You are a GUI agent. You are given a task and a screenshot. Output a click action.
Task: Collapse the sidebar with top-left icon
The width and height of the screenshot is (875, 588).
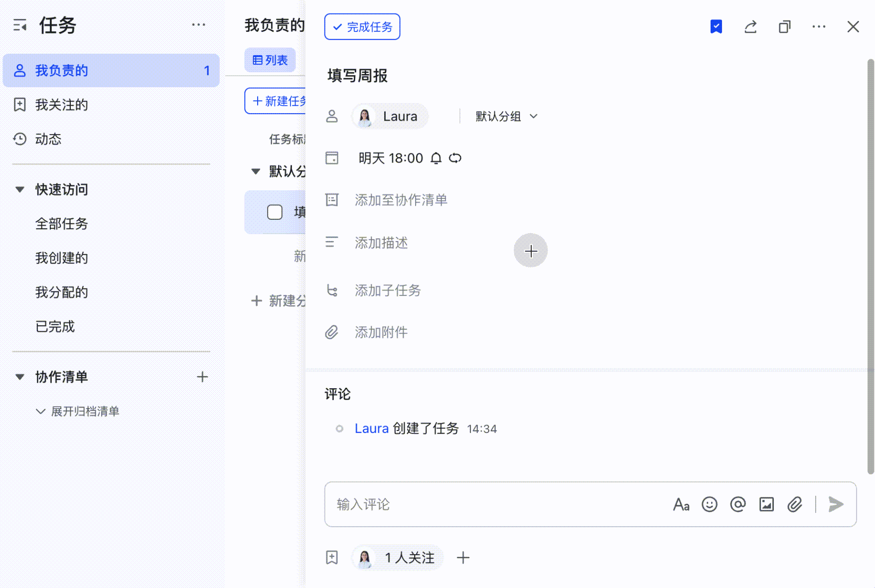click(20, 25)
